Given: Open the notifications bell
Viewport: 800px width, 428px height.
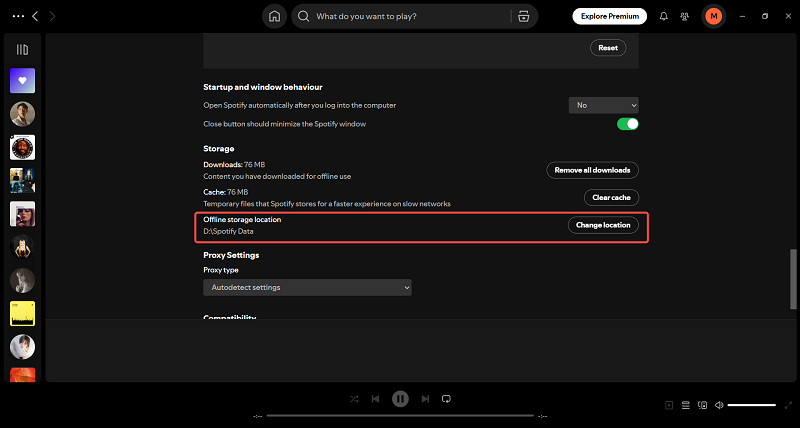Looking at the screenshot, I should click(x=664, y=17).
